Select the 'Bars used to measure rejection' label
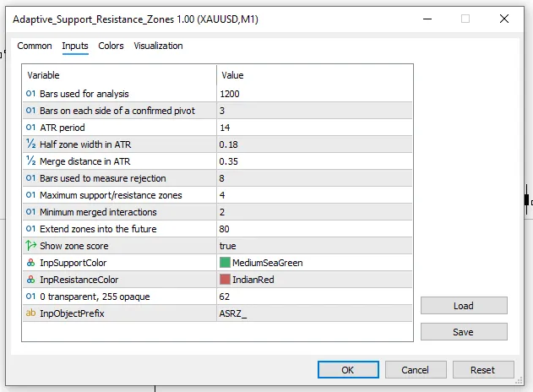This screenshot has height=392, width=533. 103,178
